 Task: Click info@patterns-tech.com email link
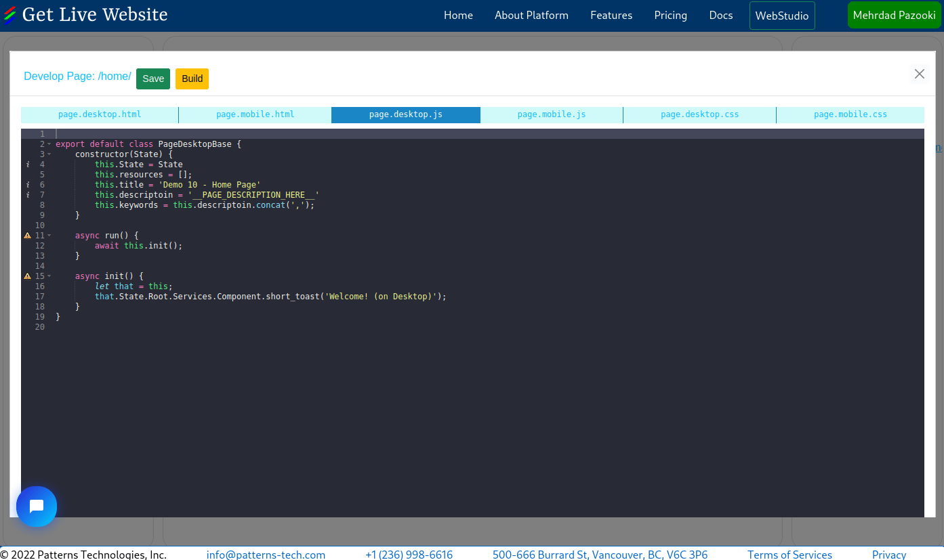(266, 555)
